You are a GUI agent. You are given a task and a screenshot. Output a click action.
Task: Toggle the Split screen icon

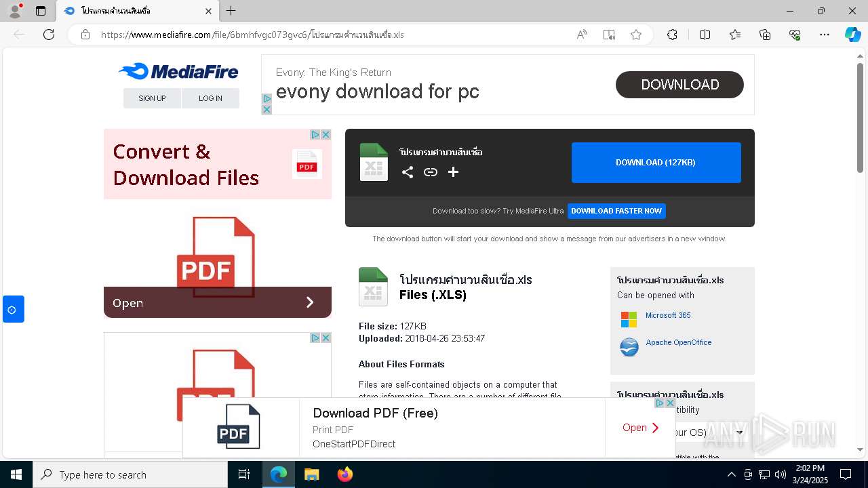705,35
